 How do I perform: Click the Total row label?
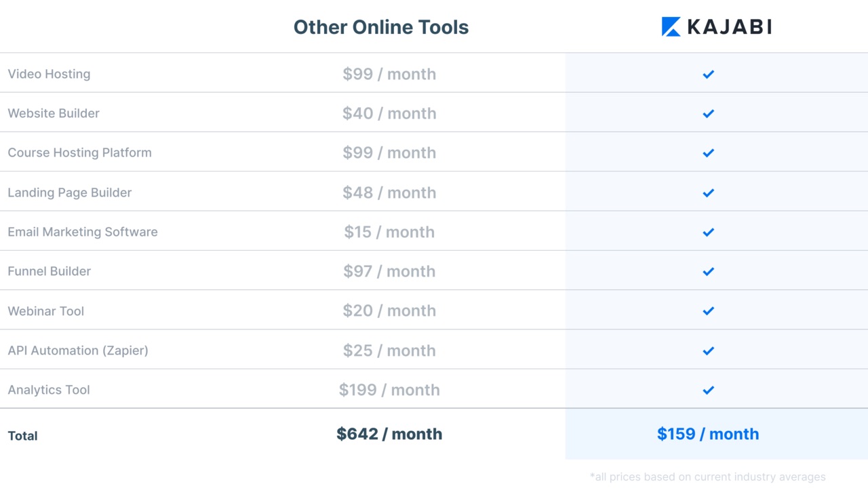click(22, 436)
